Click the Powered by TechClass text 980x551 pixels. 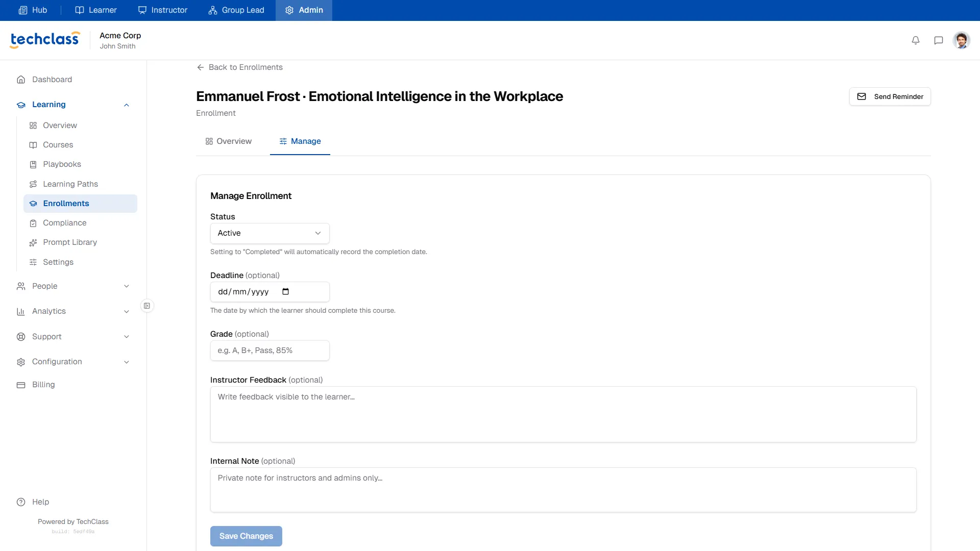[x=73, y=521]
